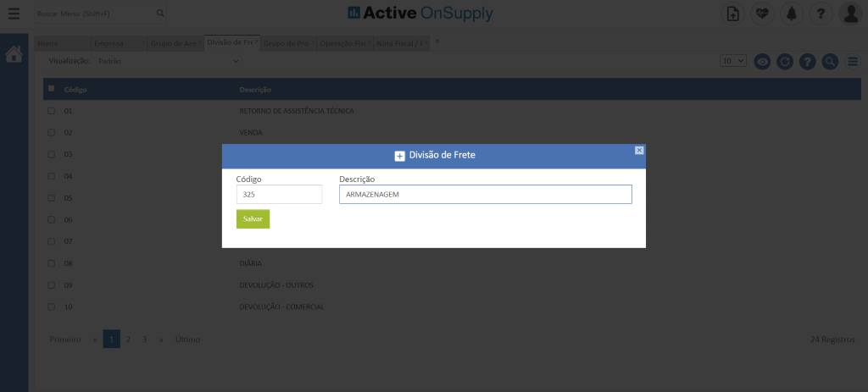Image resolution: width=868 pixels, height=392 pixels.
Task: Open the Visualização Padrão dropdown
Action: [168, 61]
